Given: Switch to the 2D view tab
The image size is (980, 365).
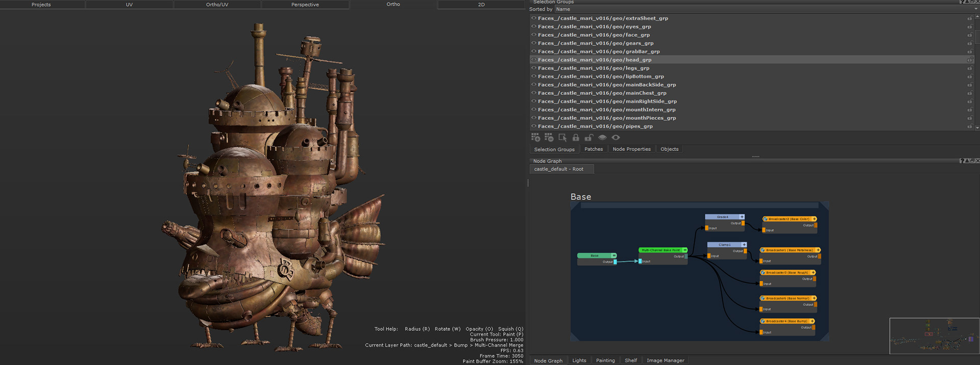Looking at the screenshot, I should [481, 5].
